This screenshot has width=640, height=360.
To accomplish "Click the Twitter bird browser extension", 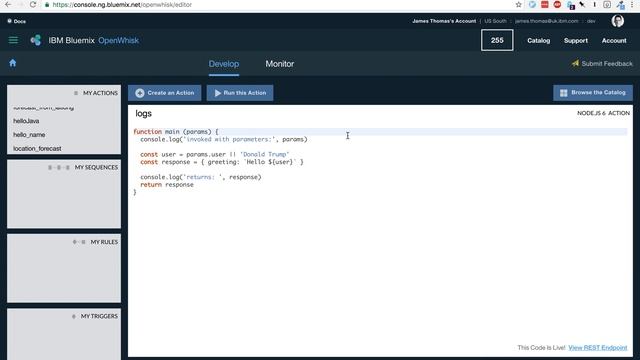I will coord(532,5).
